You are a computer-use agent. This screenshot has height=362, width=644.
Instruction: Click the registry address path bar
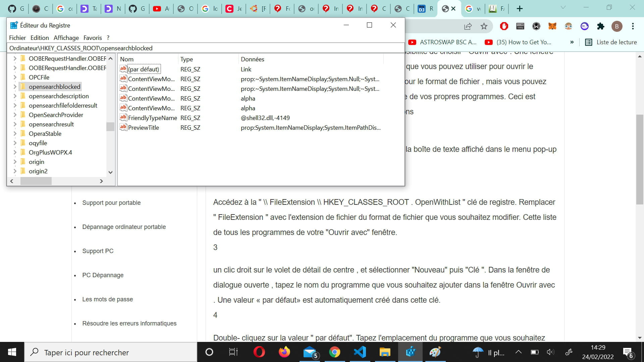click(206, 48)
